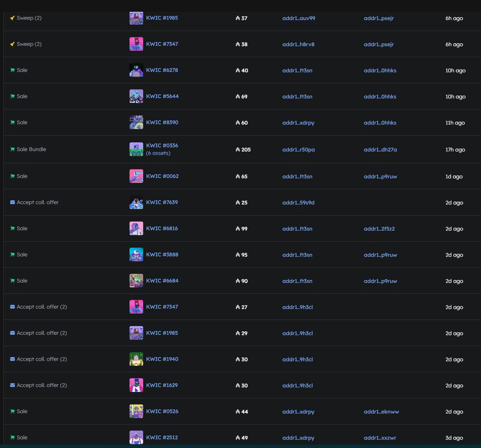Viewport: 481px width, 448px height.
Task: Open addr1..9h3cl in the KWIC #1629 row
Action: (297, 386)
